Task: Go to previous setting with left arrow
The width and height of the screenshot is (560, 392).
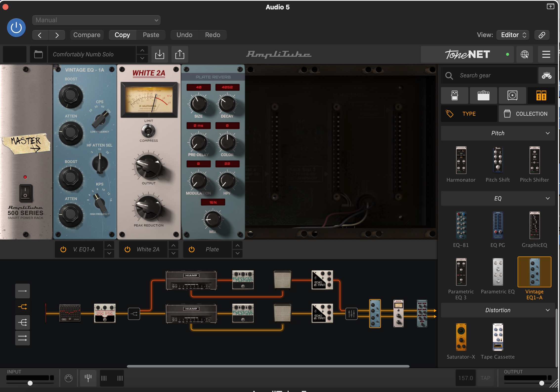Action: click(40, 35)
